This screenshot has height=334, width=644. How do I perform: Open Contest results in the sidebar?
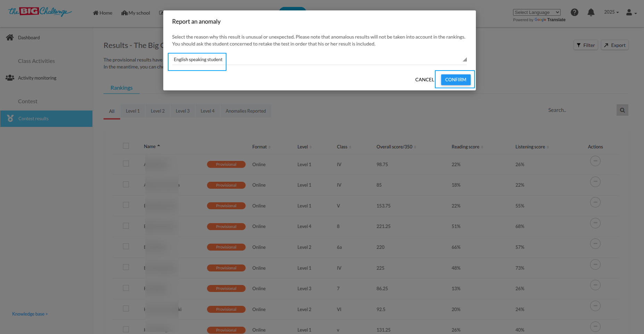47,119
